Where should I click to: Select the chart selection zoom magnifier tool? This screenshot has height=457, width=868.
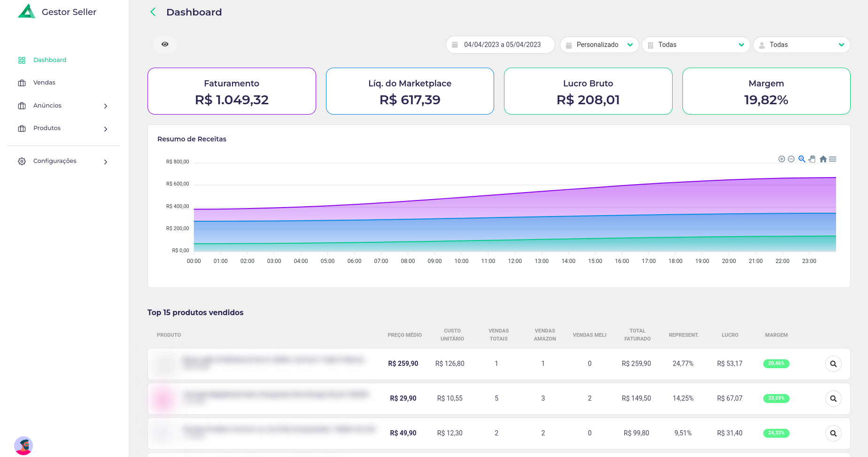(802, 159)
